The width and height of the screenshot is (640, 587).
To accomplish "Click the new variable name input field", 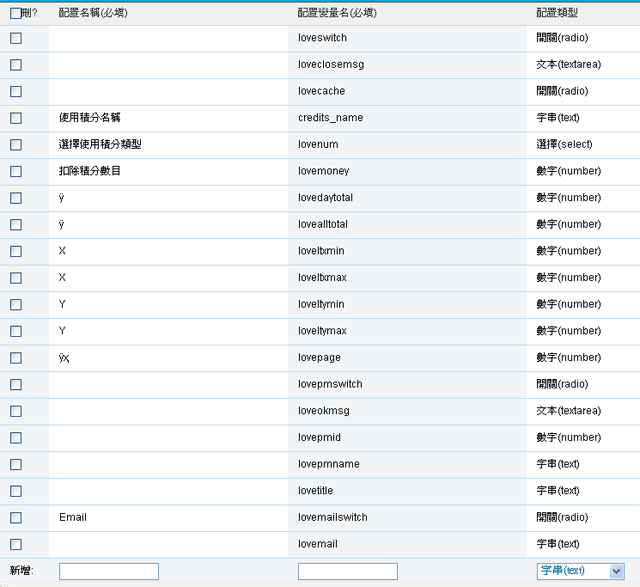I will [x=348, y=571].
